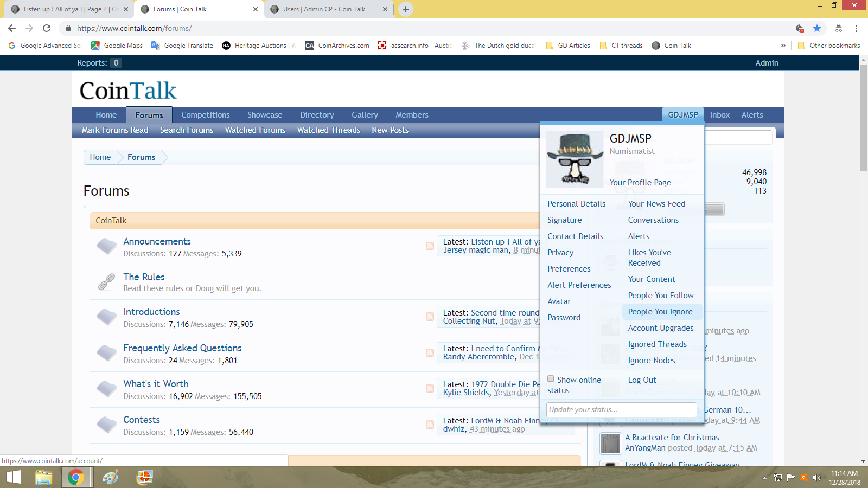Click Inbox in the navigation bar
This screenshot has height=488, width=868.
(719, 115)
